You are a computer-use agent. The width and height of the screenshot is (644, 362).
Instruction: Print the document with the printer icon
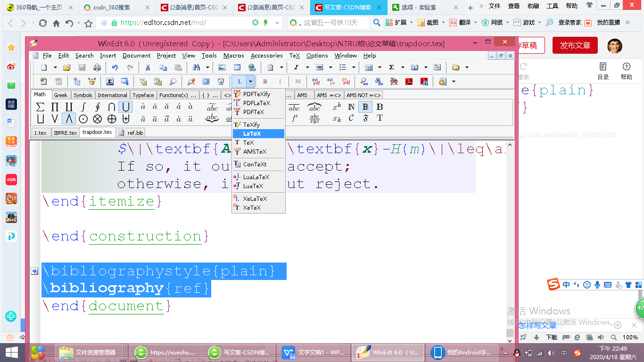pyautogui.click(x=97, y=67)
